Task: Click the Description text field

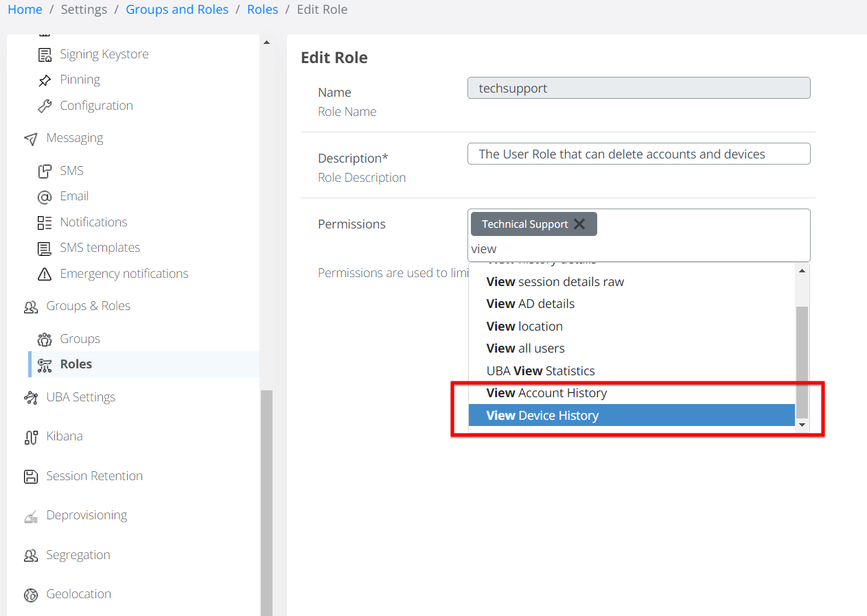Action: [x=638, y=154]
